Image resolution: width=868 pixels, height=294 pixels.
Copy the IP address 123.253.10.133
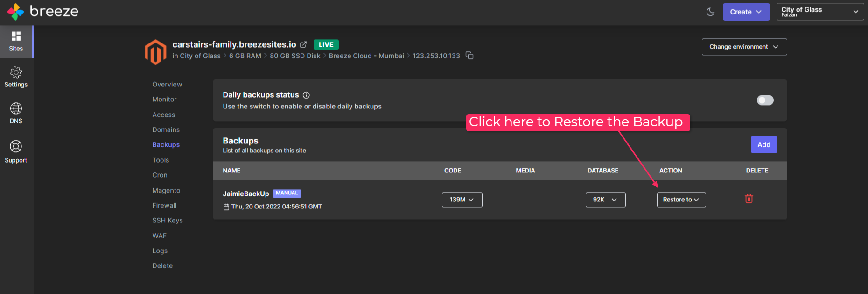tap(469, 56)
